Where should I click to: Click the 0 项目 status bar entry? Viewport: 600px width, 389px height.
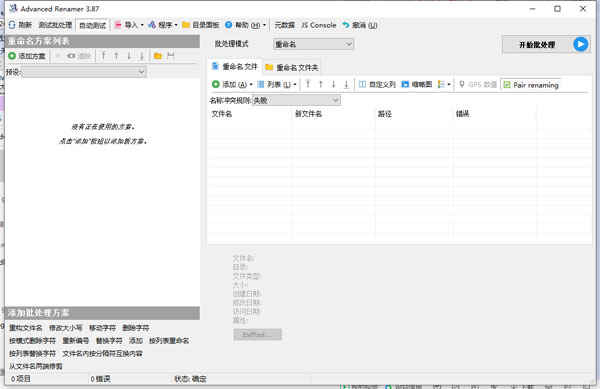[21, 379]
